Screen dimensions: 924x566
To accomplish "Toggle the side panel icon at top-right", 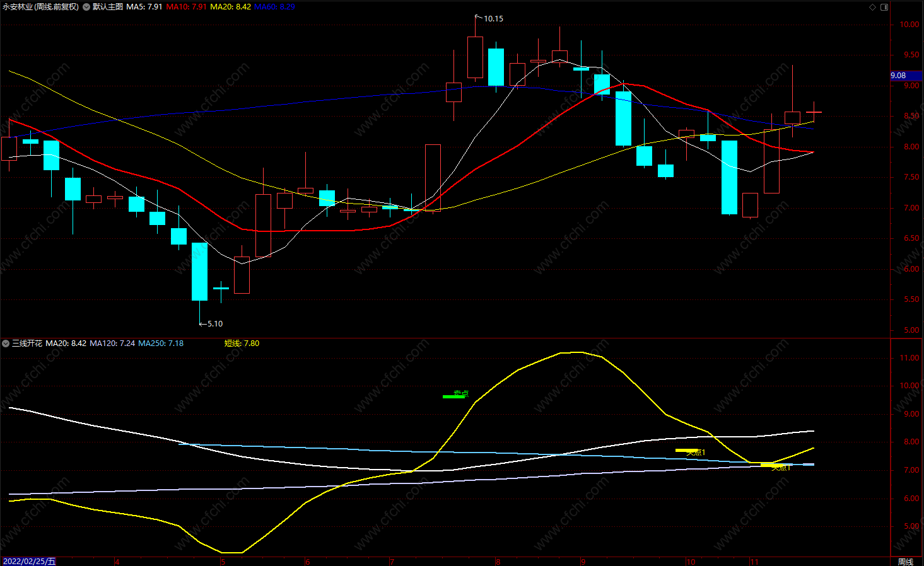I will tap(884, 7).
